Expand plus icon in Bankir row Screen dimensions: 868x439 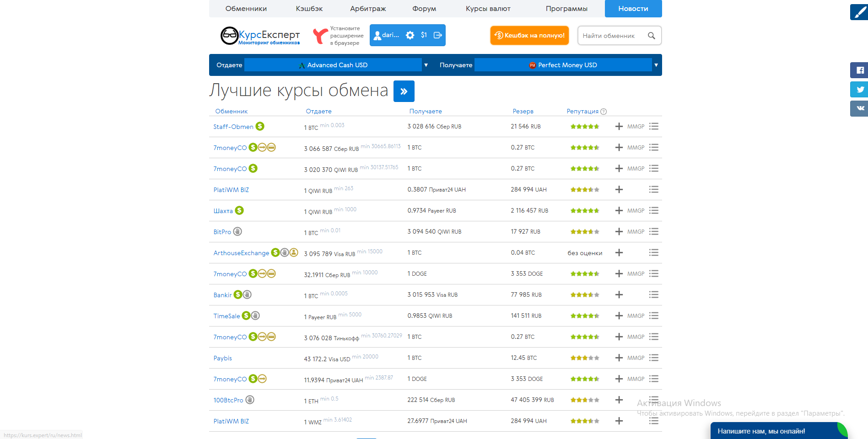pyautogui.click(x=619, y=294)
